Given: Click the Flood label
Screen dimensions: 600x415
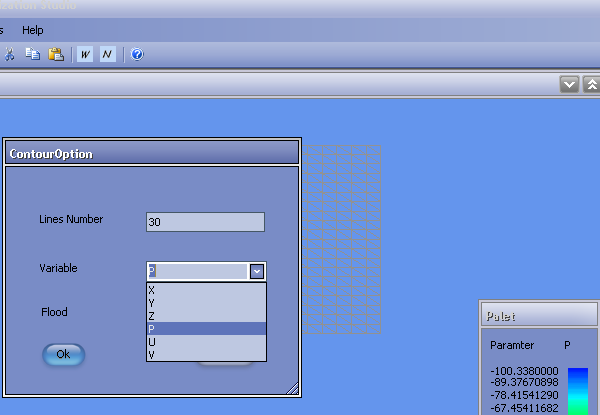Looking at the screenshot, I should (54, 312).
